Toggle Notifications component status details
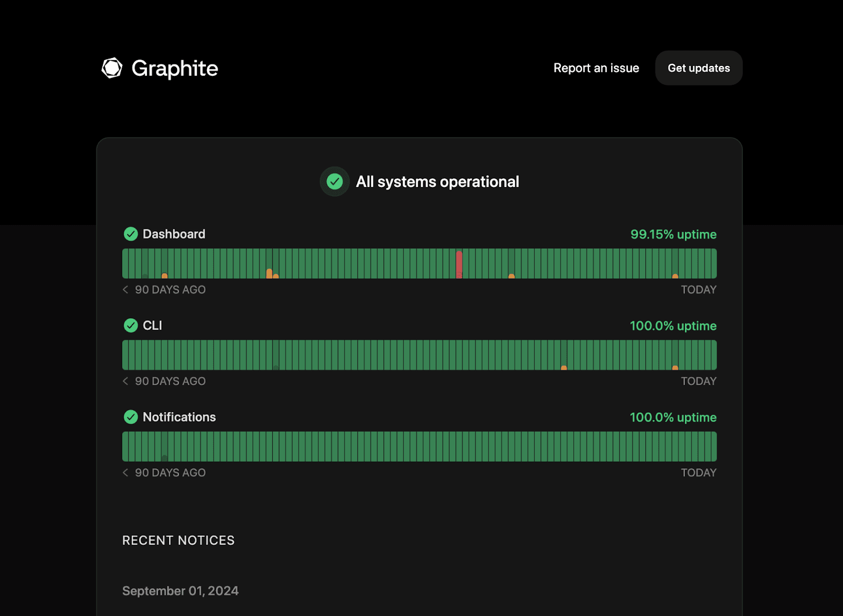The image size is (843, 616). (179, 417)
